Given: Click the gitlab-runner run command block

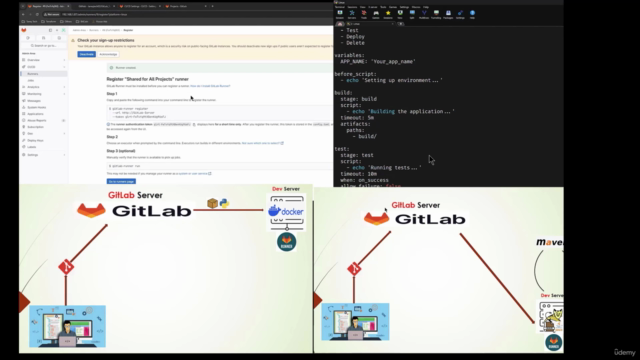Looking at the screenshot, I should click(220, 166).
